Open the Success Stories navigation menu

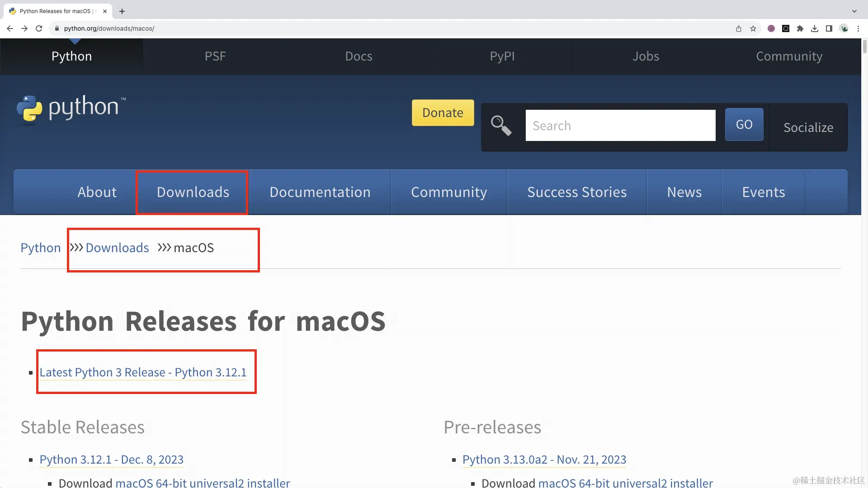(x=577, y=192)
